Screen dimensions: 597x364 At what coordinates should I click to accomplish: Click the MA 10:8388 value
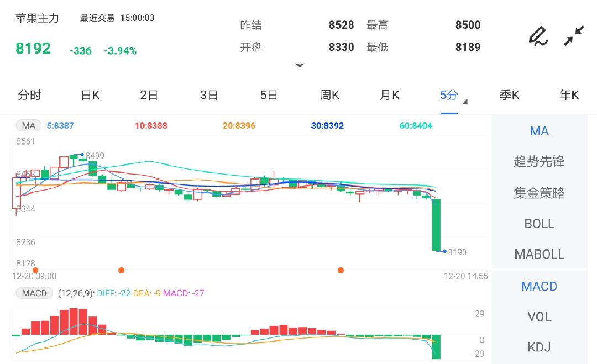[151, 125]
